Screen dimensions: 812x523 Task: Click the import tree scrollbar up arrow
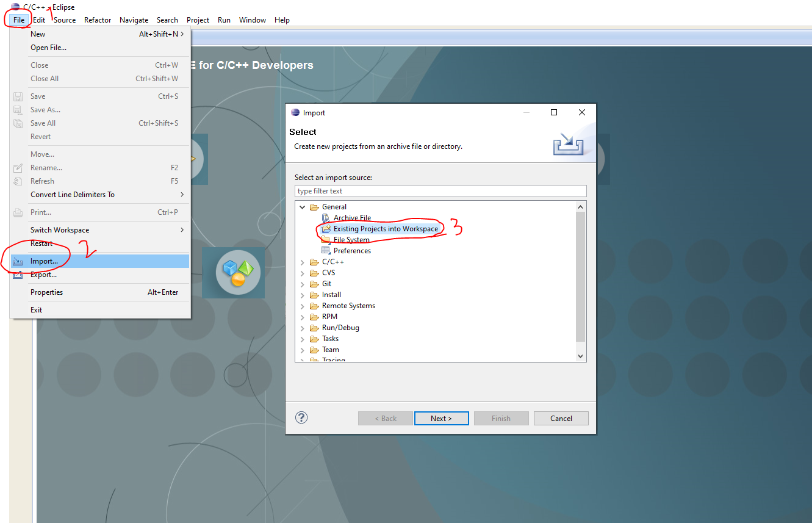(x=580, y=207)
